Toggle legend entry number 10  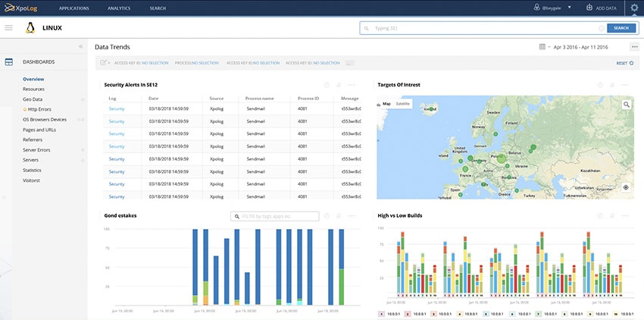coord(624,314)
